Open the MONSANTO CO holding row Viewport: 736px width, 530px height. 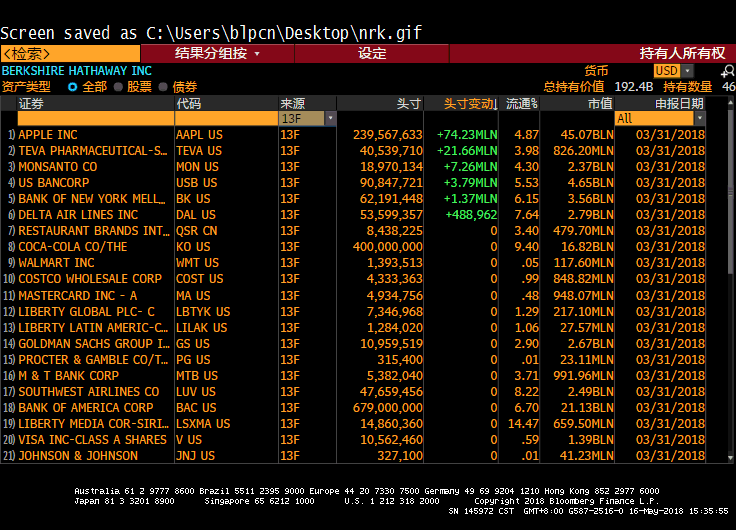(x=353, y=167)
